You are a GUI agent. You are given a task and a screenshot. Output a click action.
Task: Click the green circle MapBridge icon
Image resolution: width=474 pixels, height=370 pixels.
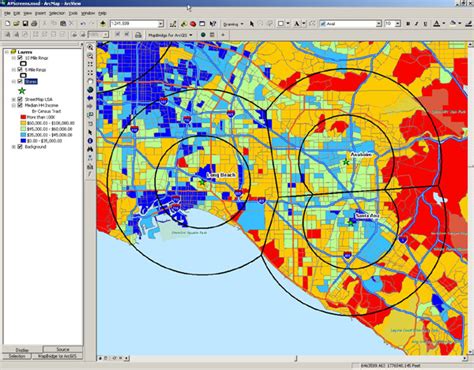tap(203, 35)
